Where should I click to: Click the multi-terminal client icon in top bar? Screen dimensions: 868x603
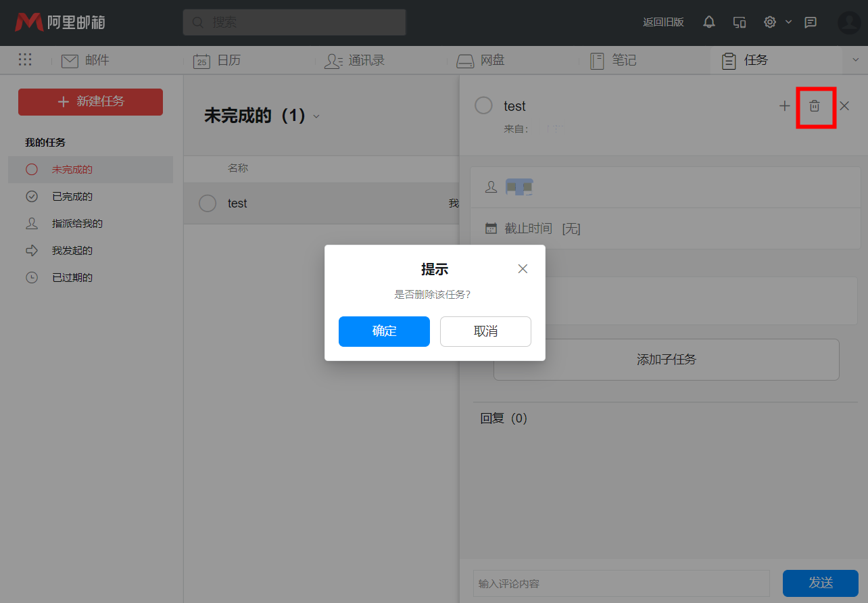point(739,22)
